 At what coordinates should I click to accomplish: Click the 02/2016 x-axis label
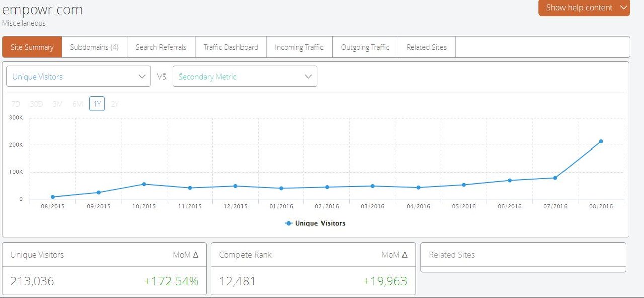327,206
